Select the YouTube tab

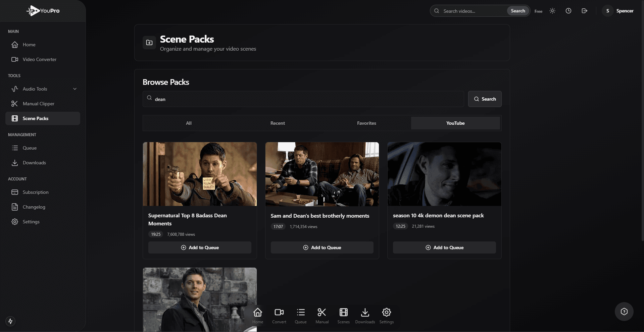pos(455,123)
